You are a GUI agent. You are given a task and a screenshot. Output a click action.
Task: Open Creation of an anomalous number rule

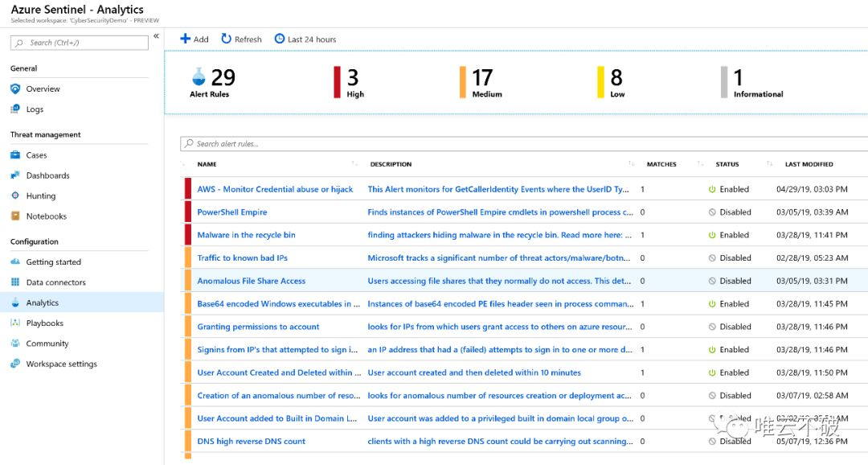pyautogui.click(x=279, y=396)
